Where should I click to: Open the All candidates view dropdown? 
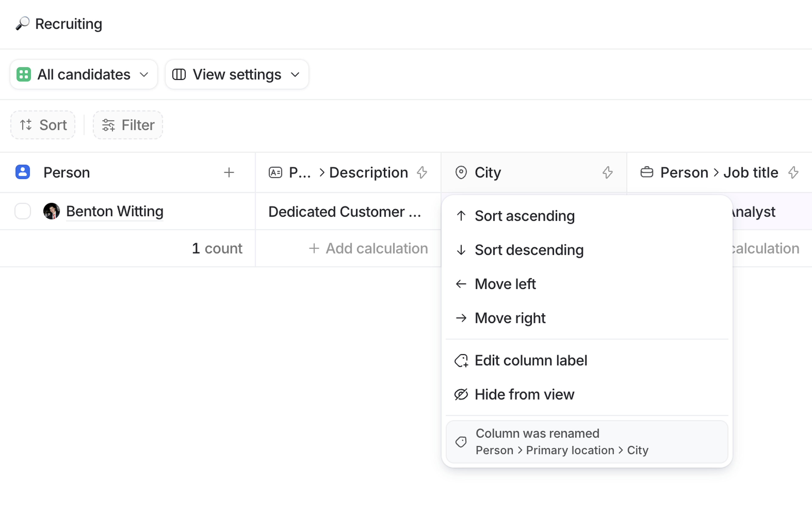click(x=84, y=74)
